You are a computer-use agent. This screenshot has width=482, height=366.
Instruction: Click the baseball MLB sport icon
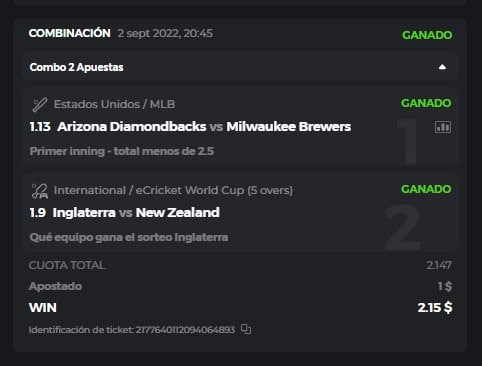(40, 105)
